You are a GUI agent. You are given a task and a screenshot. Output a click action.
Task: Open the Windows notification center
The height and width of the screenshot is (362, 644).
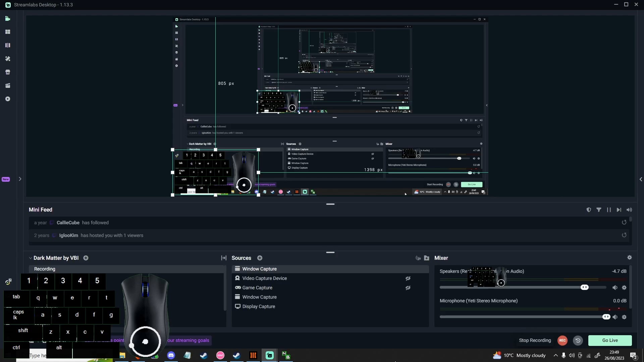click(634, 356)
